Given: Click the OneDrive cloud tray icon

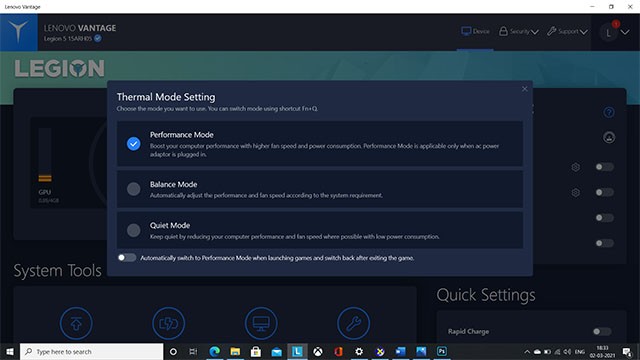Looking at the screenshot, I should tap(537, 351).
